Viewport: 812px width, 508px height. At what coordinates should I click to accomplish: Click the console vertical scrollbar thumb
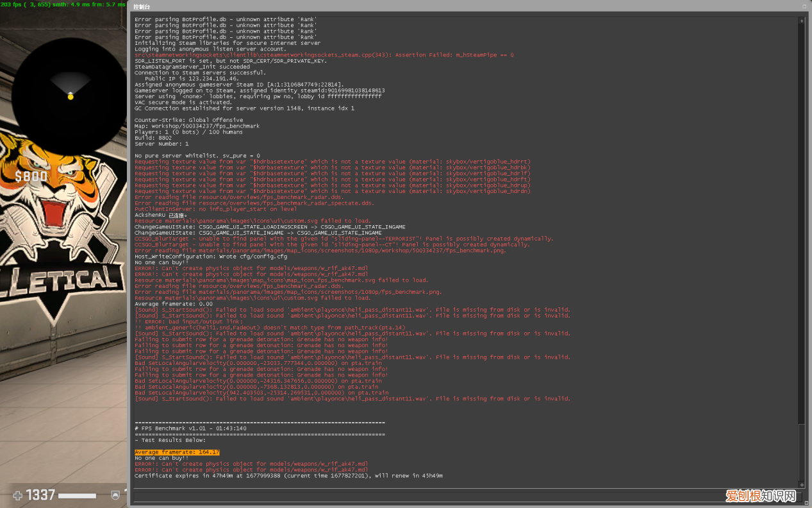pos(801,452)
